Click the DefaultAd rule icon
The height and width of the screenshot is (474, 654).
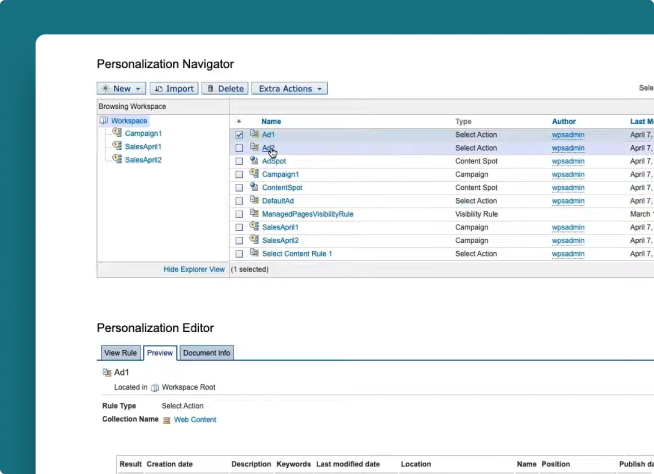[x=254, y=201]
